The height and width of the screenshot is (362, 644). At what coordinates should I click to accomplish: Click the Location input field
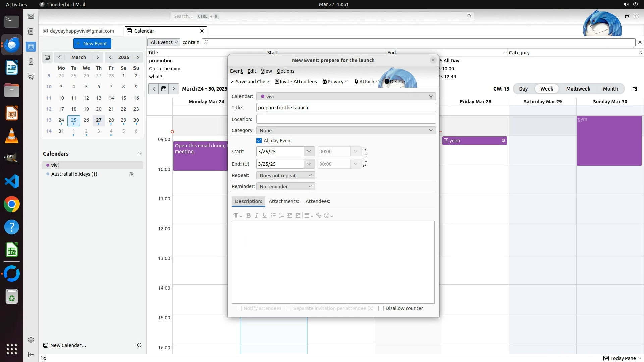[x=346, y=119]
